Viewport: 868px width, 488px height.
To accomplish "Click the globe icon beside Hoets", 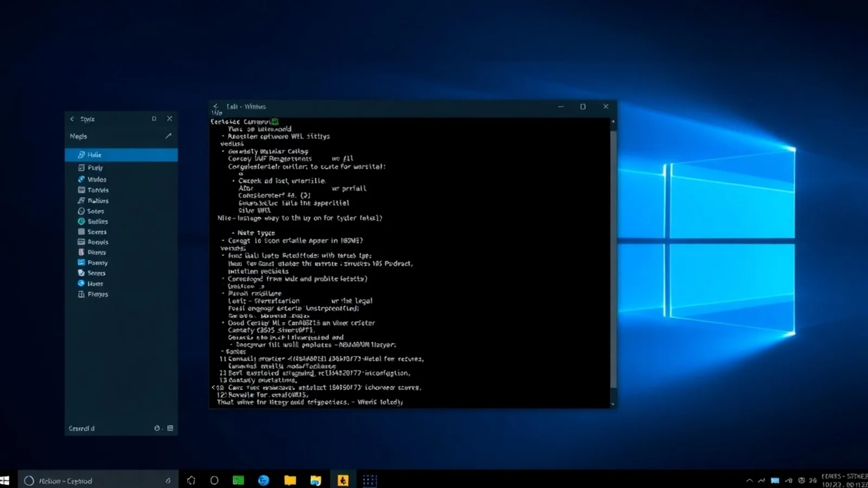I will coord(81,283).
